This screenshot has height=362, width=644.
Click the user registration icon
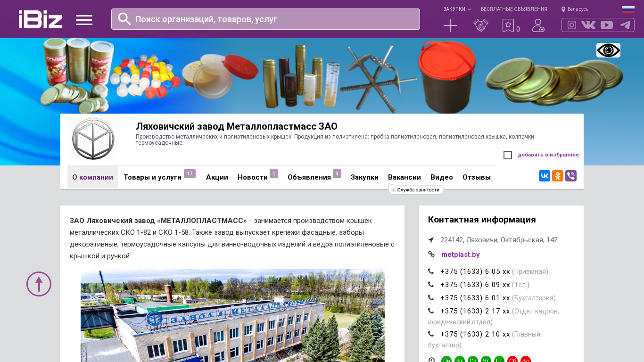point(538,25)
